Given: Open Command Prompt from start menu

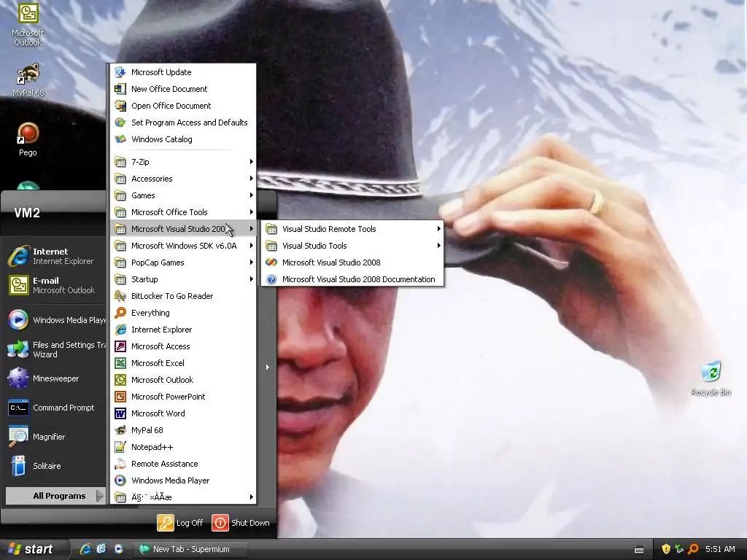Looking at the screenshot, I should coord(55,408).
